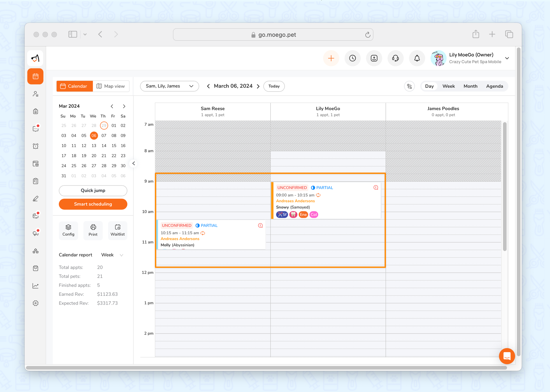Switch to Map view toggle
The image size is (550, 392).
pyautogui.click(x=111, y=86)
